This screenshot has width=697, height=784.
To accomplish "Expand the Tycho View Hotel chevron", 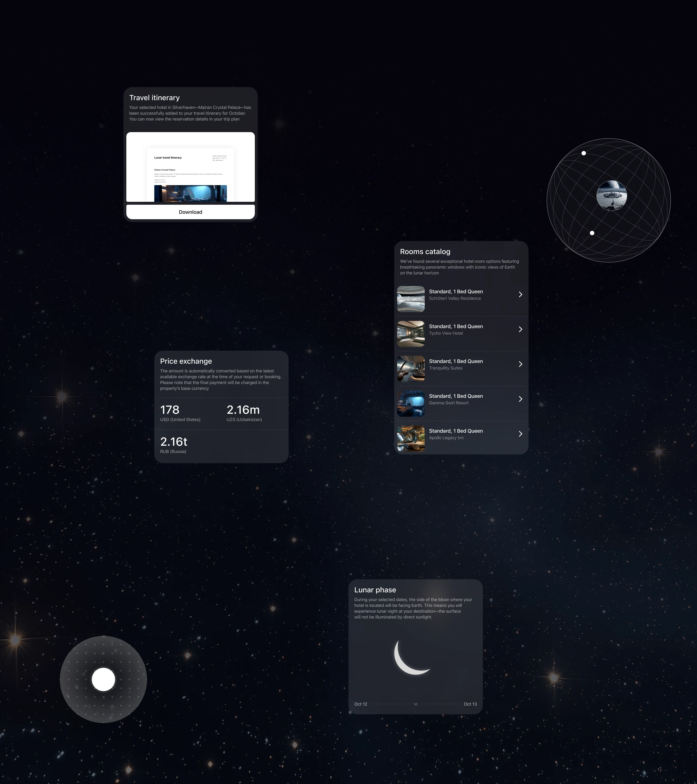I will coord(520,329).
